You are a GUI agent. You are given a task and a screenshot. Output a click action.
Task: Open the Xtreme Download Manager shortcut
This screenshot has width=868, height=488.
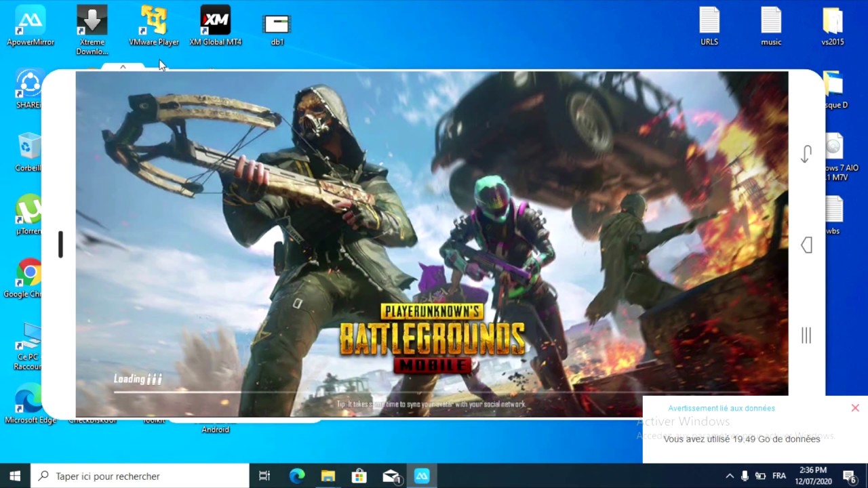[92, 30]
